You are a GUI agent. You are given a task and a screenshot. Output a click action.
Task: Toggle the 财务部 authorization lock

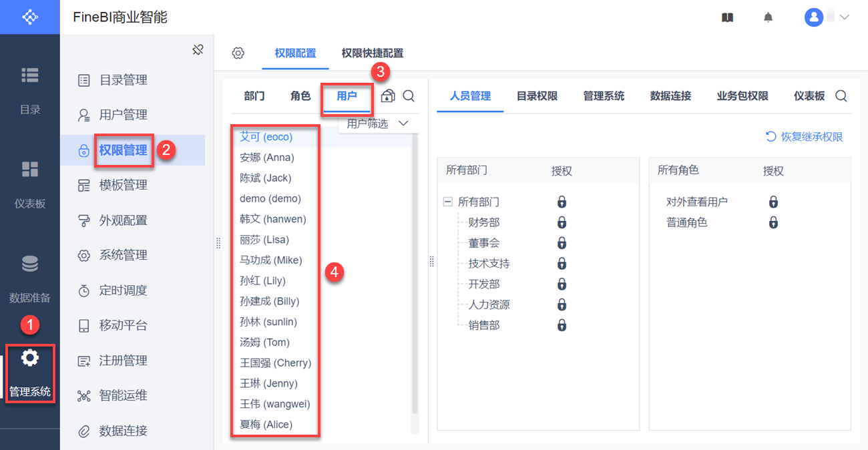click(x=562, y=222)
